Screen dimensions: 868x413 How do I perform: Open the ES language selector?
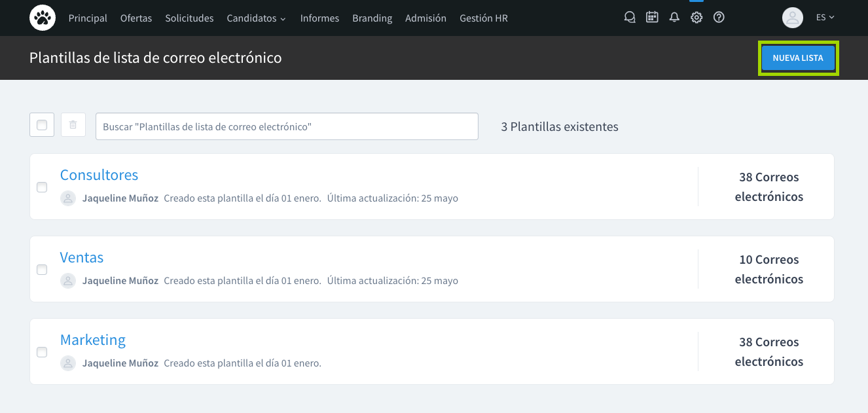pos(825,18)
